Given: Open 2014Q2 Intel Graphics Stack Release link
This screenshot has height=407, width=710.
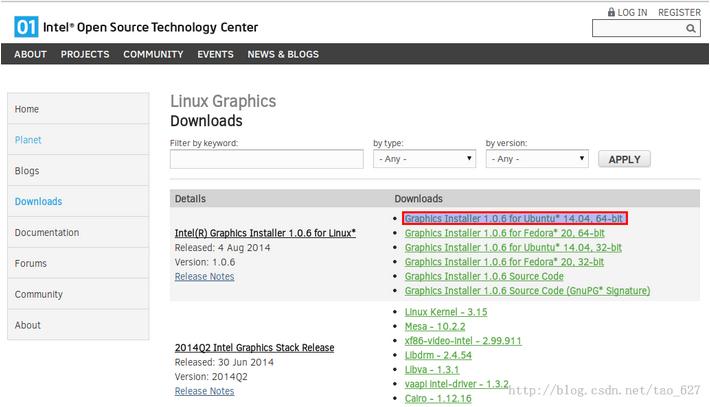Looking at the screenshot, I should pyautogui.click(x=254, y=348).
